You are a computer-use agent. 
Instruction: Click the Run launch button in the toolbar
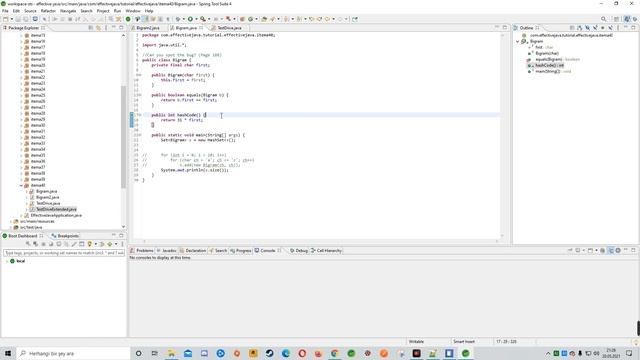click(190, 19)
